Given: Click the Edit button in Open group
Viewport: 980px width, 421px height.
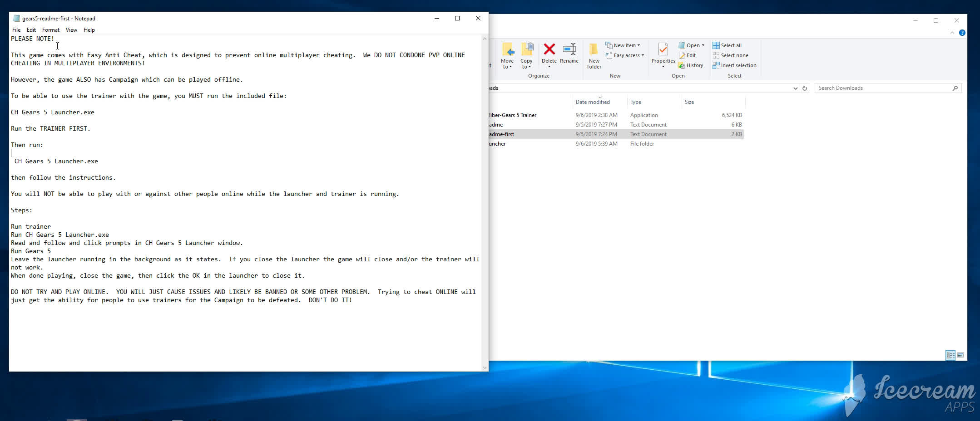Looking at the screenshot, I should point(687,55).
